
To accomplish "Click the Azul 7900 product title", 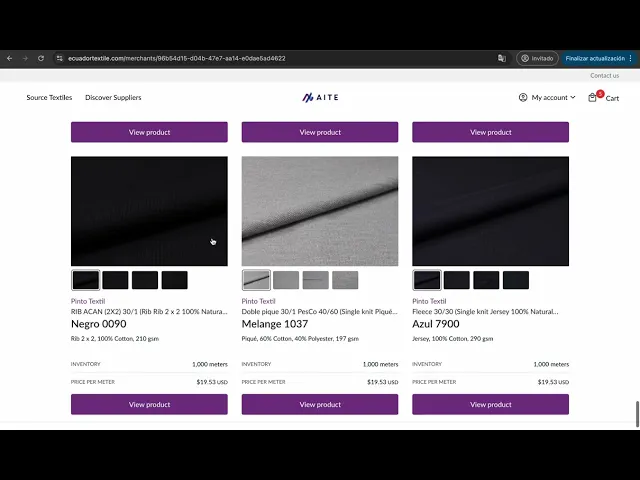I will pos(436,324).
